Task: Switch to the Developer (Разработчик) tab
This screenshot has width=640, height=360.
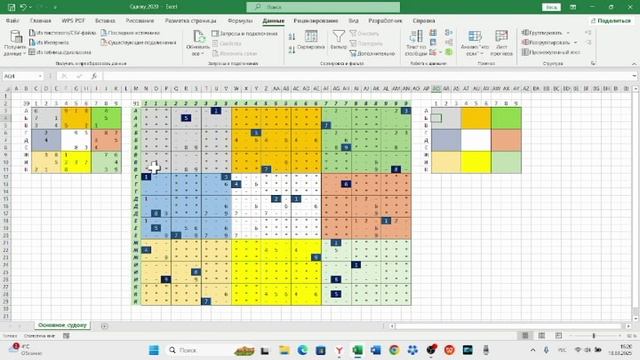Action: 385,20
